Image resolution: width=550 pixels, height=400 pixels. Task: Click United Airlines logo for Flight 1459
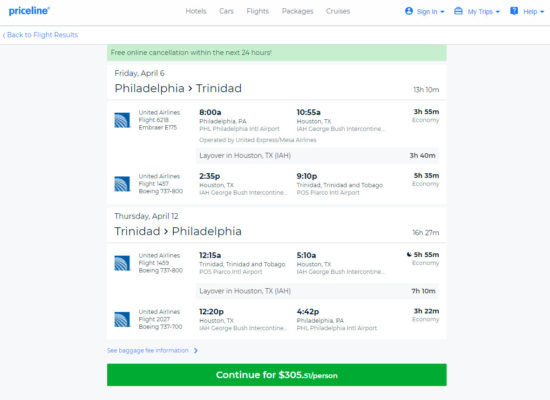click(x=122, y=263)
